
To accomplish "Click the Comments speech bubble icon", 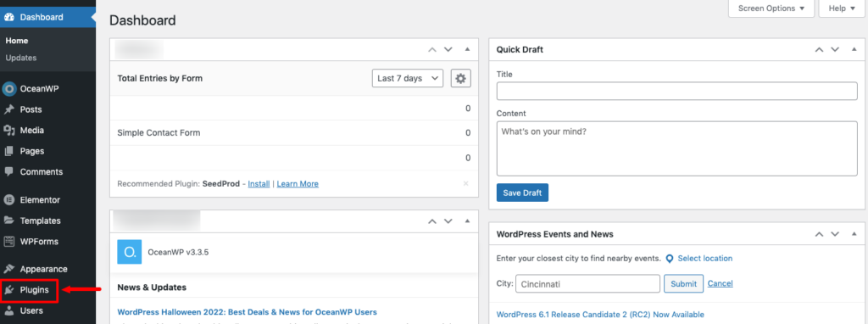I will click(8, 171).
